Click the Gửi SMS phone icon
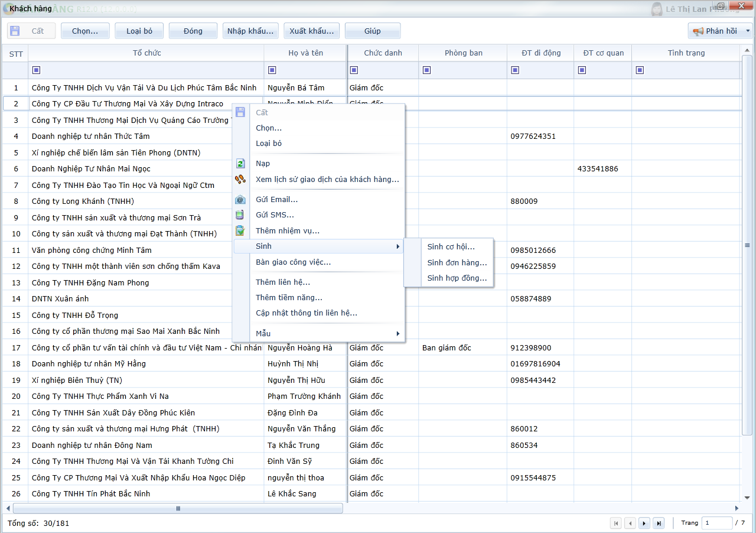This screenshot has width=756, height=533. pos(240,215)
